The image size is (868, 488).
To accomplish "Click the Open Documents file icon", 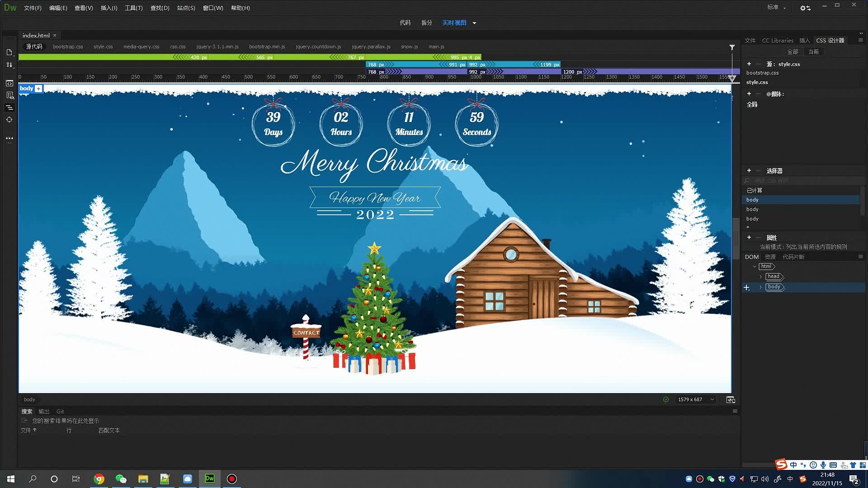I will point(9,52).
